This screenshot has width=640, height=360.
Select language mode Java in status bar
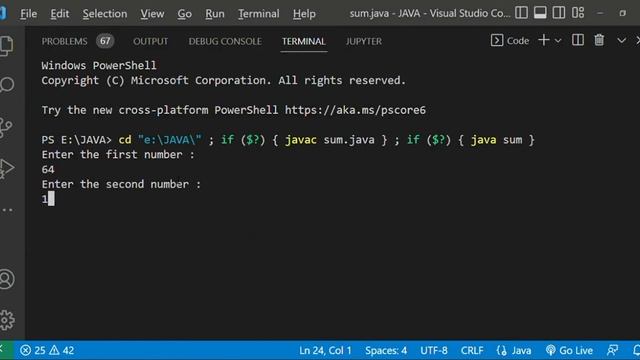point(514,350)
